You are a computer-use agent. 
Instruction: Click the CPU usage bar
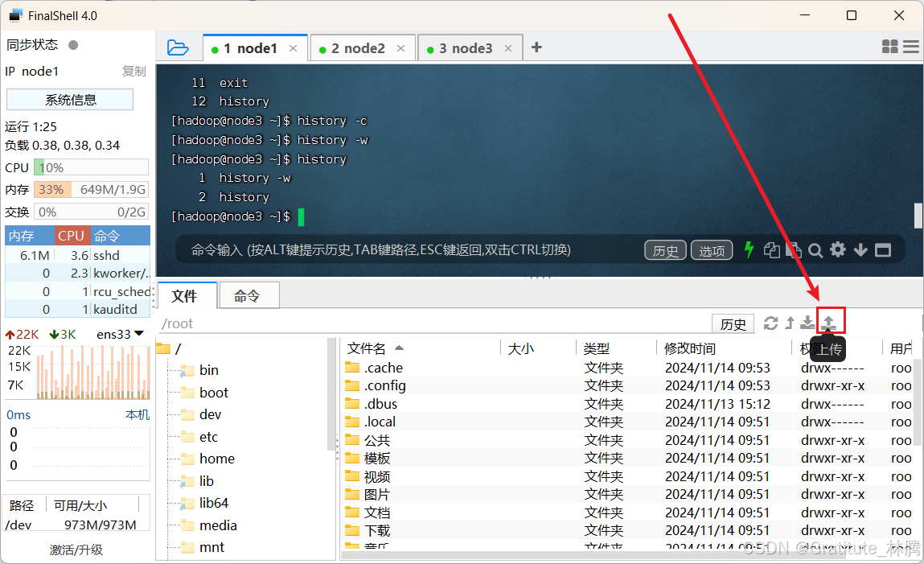point(91,168)
